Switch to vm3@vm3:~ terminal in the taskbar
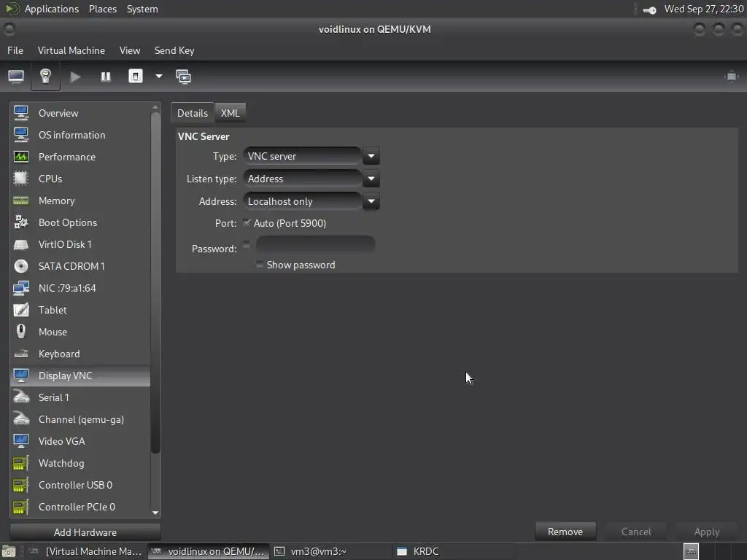Image resolution: width=747 pixels, height=560 pixels. click(329, 551)
